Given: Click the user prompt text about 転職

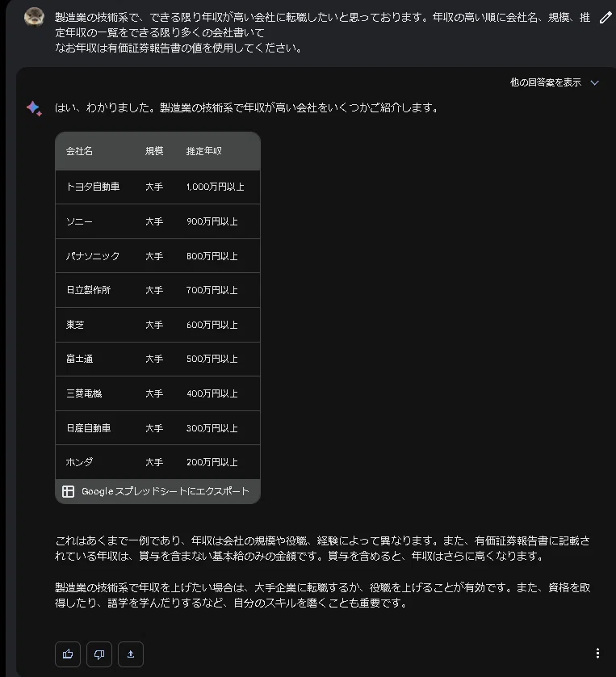Looking at the screenshot, I should 322,32.
